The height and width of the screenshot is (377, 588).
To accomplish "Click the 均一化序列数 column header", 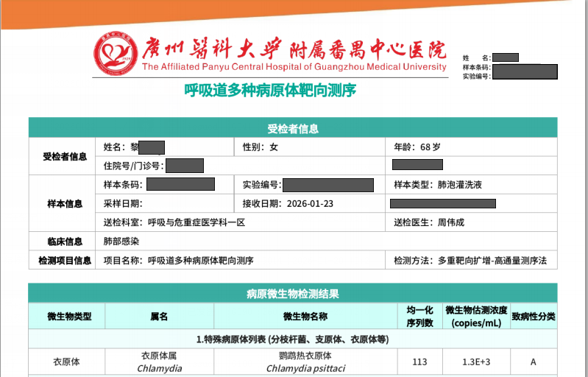I will [420, 317].
